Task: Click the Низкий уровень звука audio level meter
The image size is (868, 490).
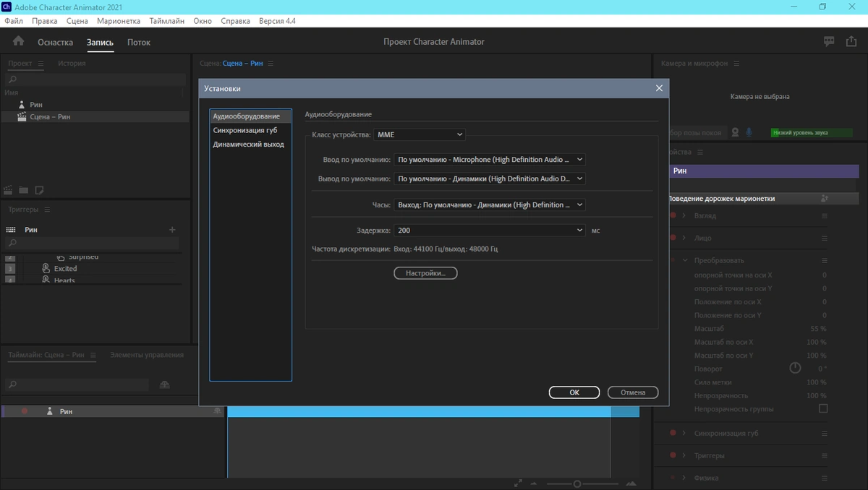Action: pyautogui.click(x=812, y=133)
